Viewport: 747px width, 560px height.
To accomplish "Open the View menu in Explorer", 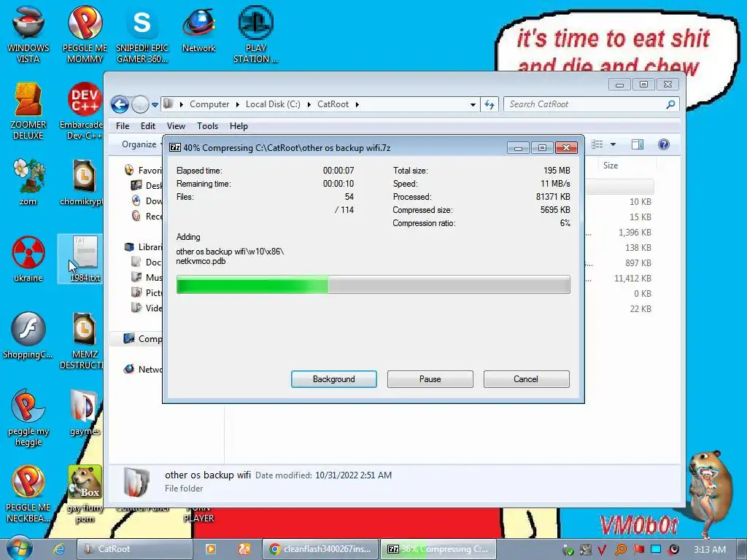I will tap(176, 126).
